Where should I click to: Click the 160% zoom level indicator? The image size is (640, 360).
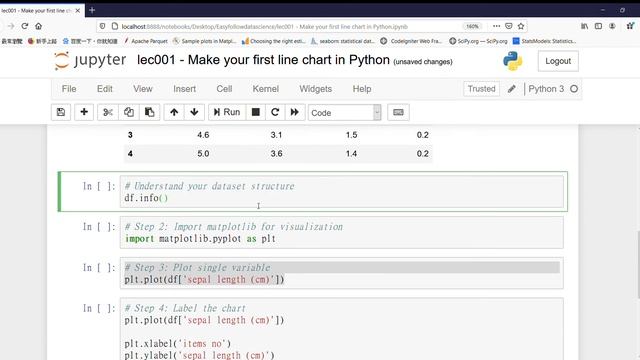pos(472,26)
